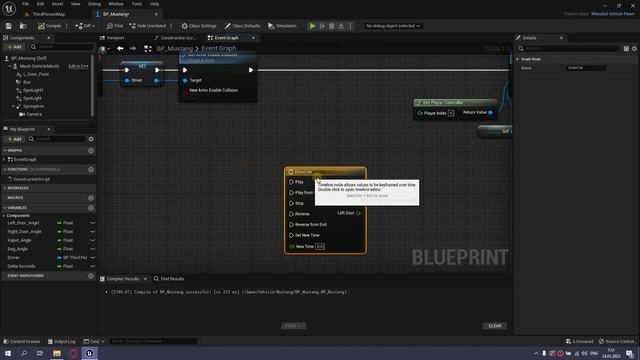The width and height of the screenshot is (640, 360).
Task: Toggle visibility eye for Bag_Angle
Action: point(92,249)
